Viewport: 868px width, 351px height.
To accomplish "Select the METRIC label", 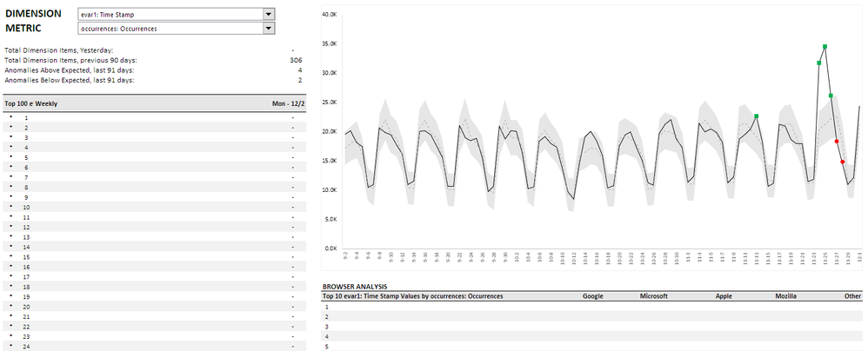I will (x=23, y=28).
